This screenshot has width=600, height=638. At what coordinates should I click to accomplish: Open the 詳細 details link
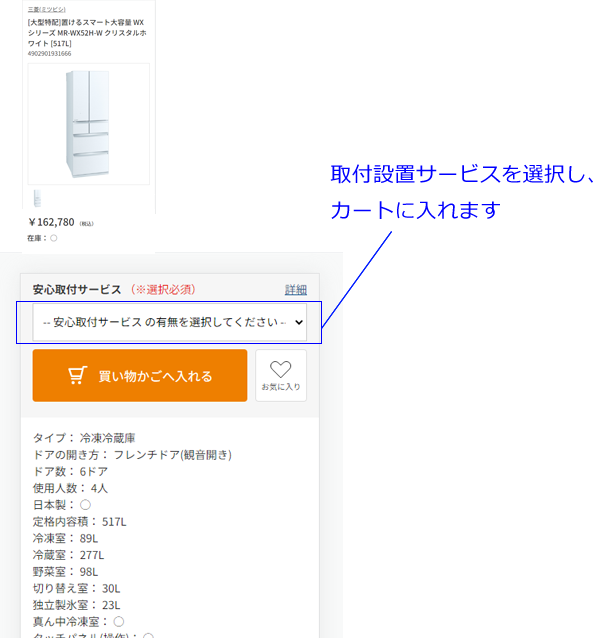click(296, 290)
